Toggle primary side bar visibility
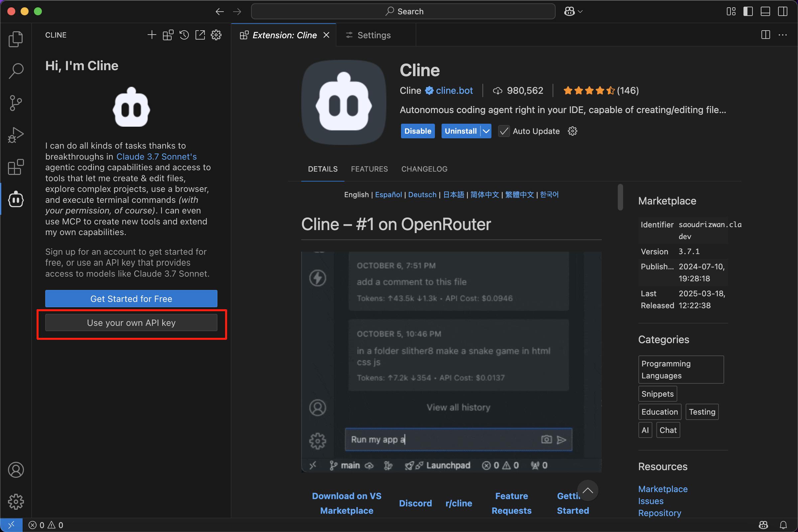798x532 pixels. coord(748,12)
